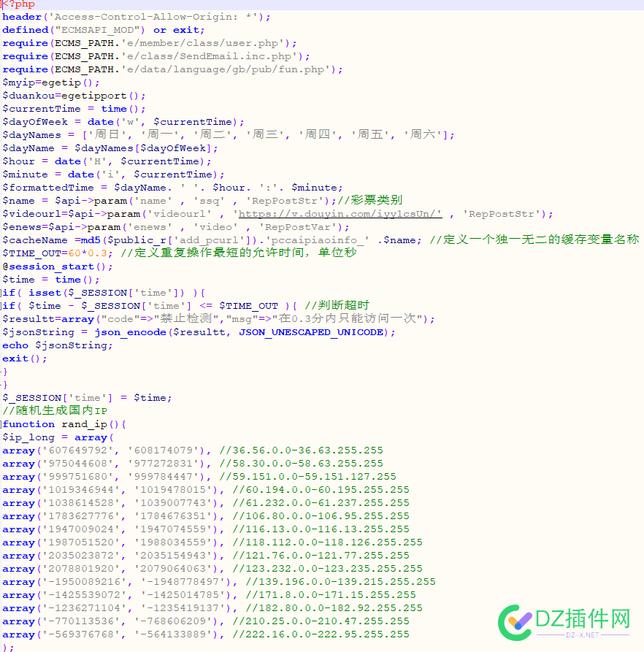Place cursor on the <?php opening tag
This screenshot has width=644, height=652.
(19, 4)
